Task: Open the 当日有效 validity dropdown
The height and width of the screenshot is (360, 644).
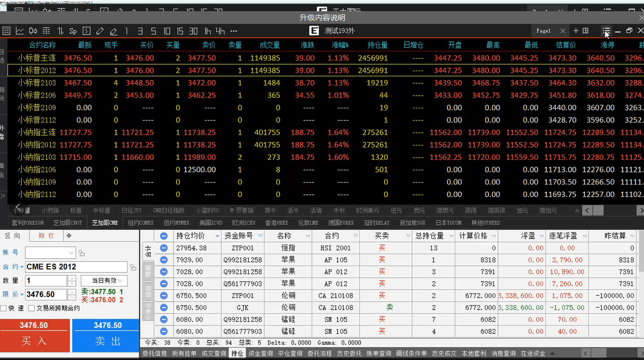Action: [104, 281]
